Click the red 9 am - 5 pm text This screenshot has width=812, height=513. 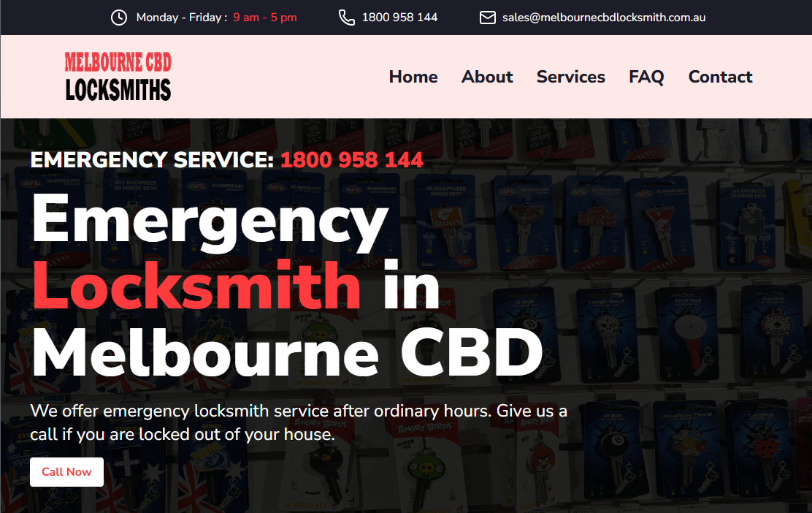click(264, 17)
